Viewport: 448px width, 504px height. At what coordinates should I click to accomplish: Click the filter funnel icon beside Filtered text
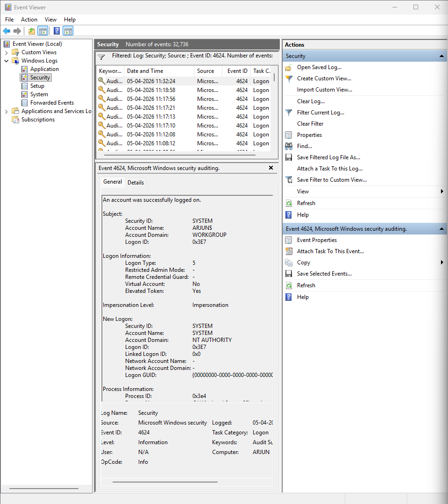point(101,57)
